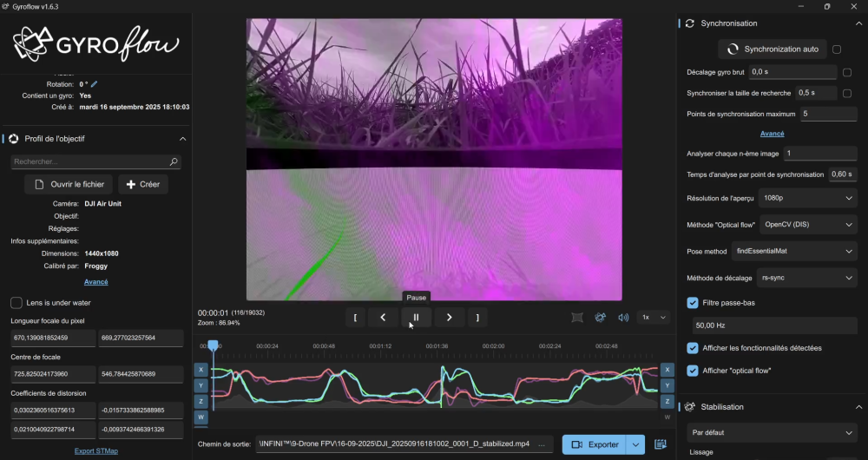Toggle the X axis on the left of the timeline

click(201, 370)
